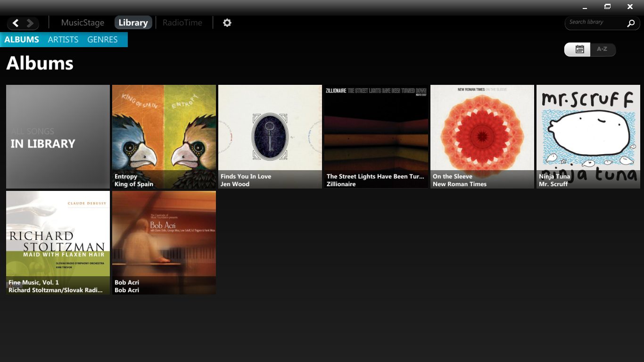
Task: Type in the Search library field
Action: (595, 23)
